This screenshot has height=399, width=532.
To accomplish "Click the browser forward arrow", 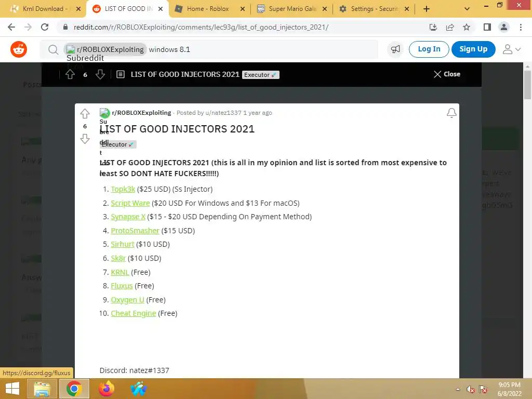I will coord(28,27).
